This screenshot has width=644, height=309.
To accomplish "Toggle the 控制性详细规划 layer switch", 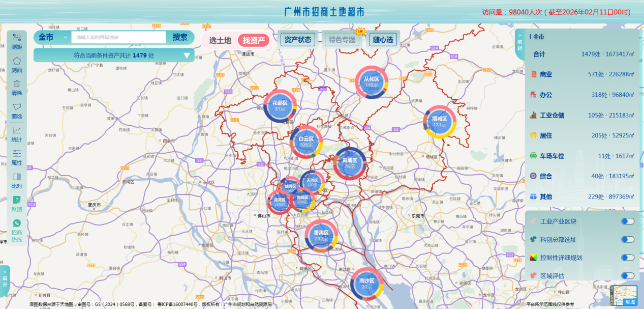I will click(x=627, y=258).
